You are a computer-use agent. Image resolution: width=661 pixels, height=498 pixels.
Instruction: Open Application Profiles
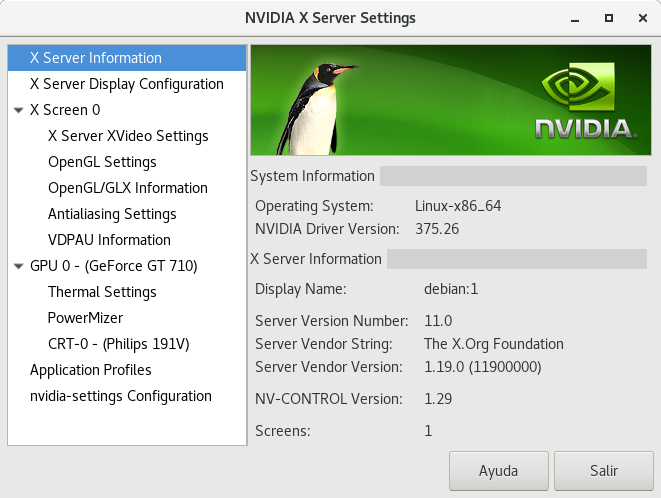click(91, 370)
